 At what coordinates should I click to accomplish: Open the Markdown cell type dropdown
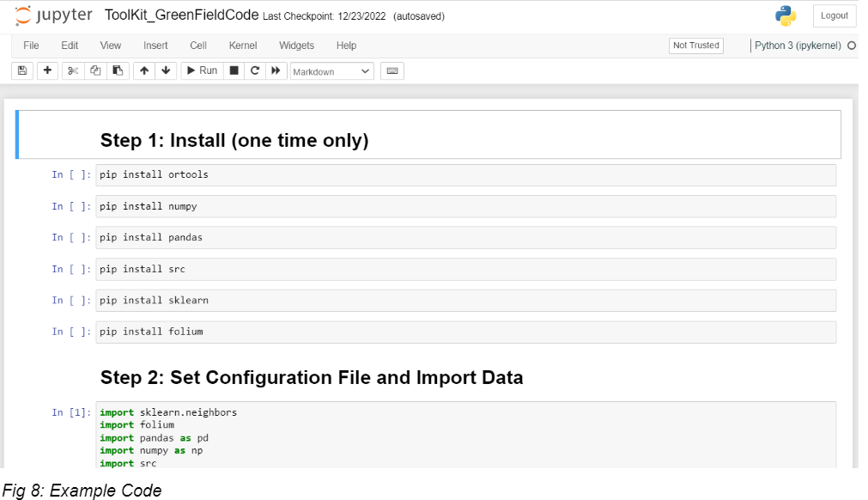[x=331, y=71]
